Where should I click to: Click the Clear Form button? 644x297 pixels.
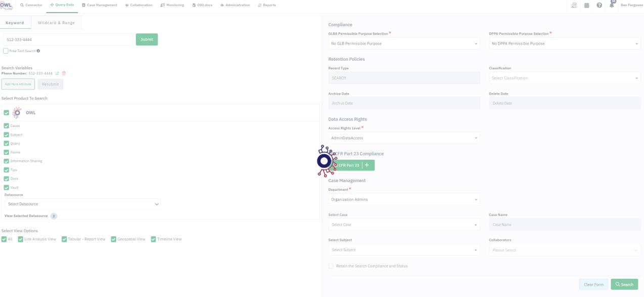click(593, 284)
